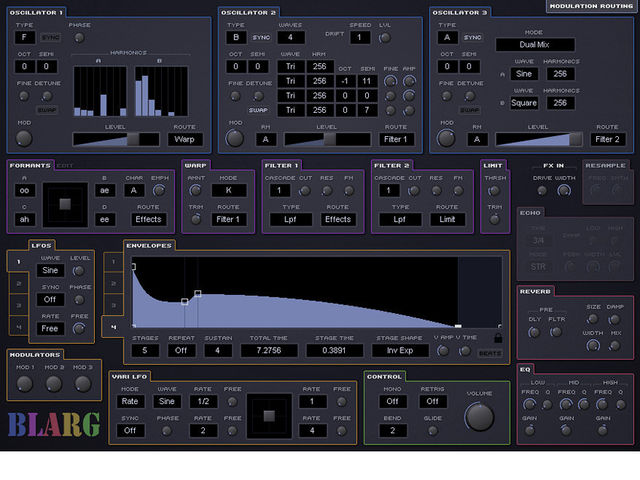The image size is (640, 480).
Task: Click the Control Glide knob
Action: click(x=433, y=430)
